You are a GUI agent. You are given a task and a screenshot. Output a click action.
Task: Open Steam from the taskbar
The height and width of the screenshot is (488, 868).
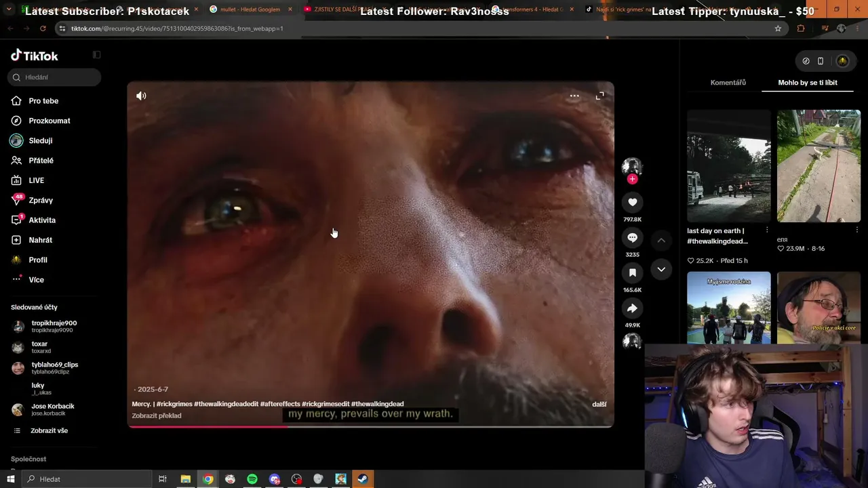(x=363, y=479)
